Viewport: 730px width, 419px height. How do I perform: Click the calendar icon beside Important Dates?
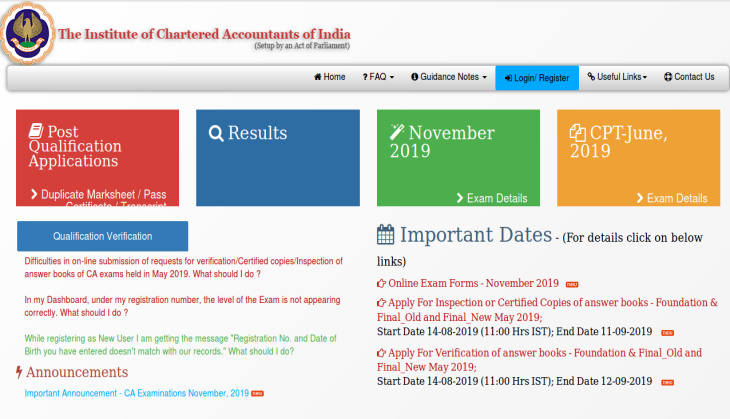pyautogui.click(x=385, y=234)
